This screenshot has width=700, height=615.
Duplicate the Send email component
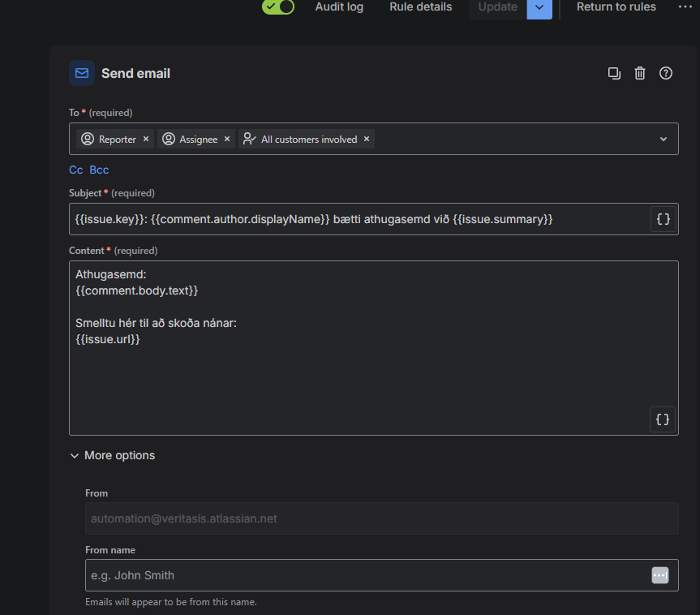(x=614, y=73)
